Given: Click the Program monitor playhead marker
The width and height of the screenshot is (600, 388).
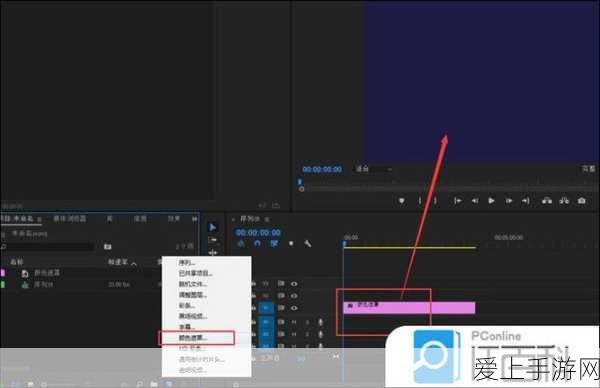Looking at the screenshot, I should 300,183.
